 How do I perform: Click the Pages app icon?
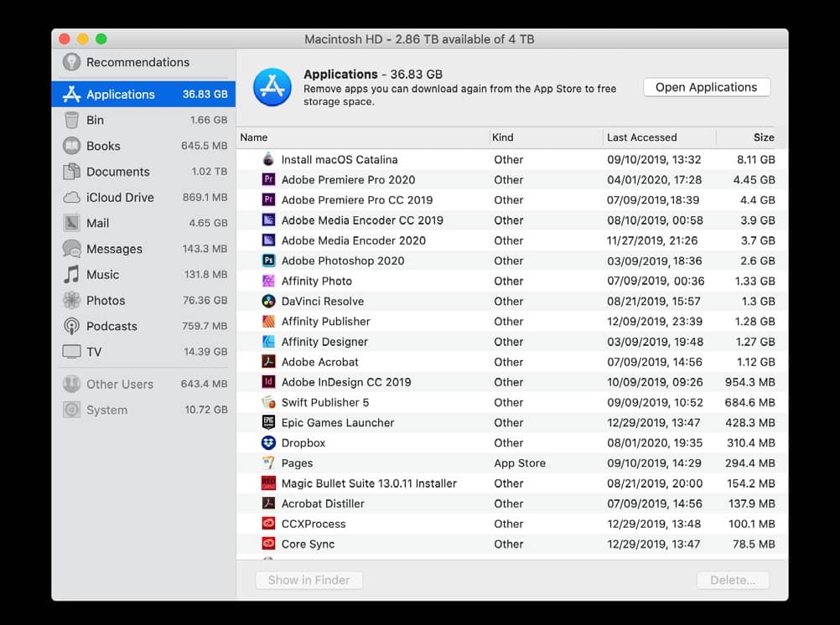coord(268,462)
